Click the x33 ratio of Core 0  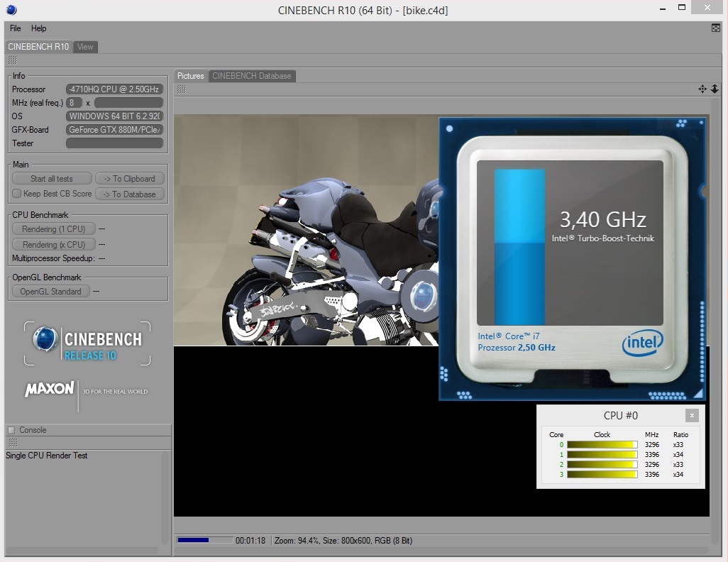(x=678, y=444)
